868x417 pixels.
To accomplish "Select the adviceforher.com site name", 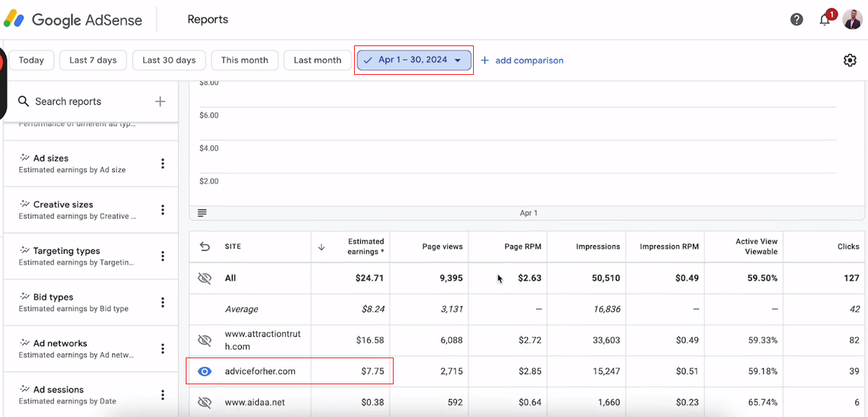I will (260, 371).
